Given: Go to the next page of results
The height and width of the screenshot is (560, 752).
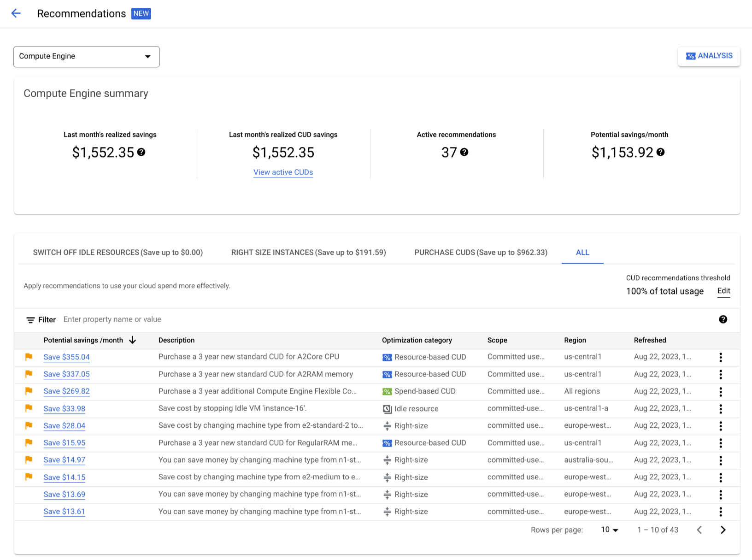Looking at the screenshot, I should click(723, 530).
